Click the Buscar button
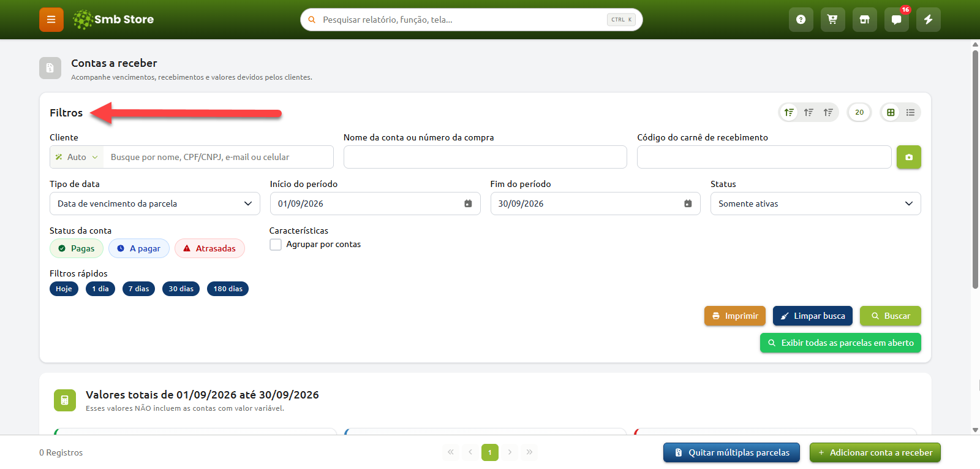The height and width of the screenshot is (469, 980). [x=891, y=316]
